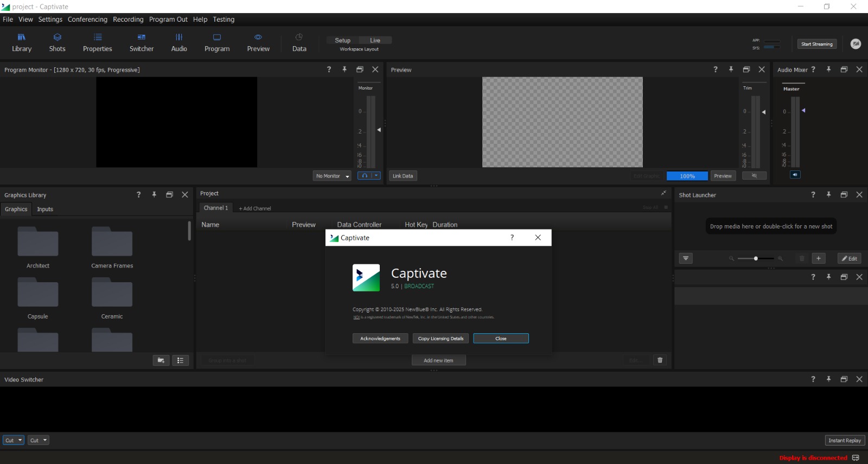Open the Properties toolbar icon
Viewport: 868px width, 464px height.
(98, 42)
